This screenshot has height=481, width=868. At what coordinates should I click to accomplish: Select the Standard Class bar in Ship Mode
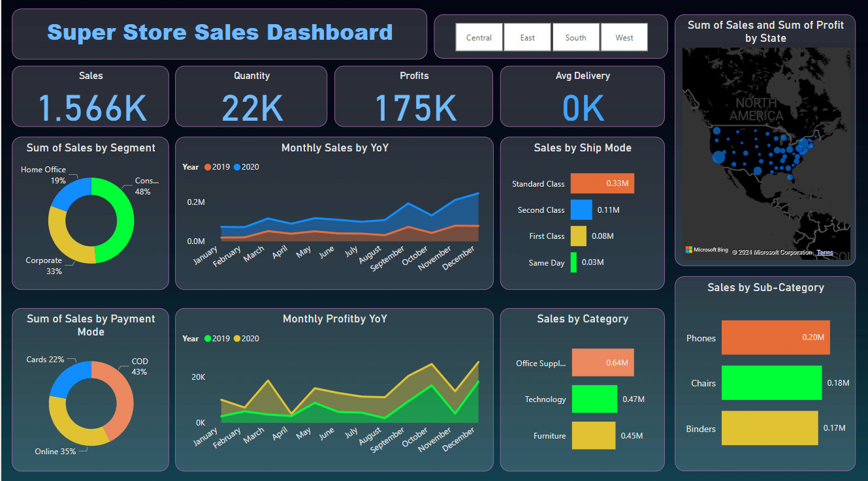[602, 183]
